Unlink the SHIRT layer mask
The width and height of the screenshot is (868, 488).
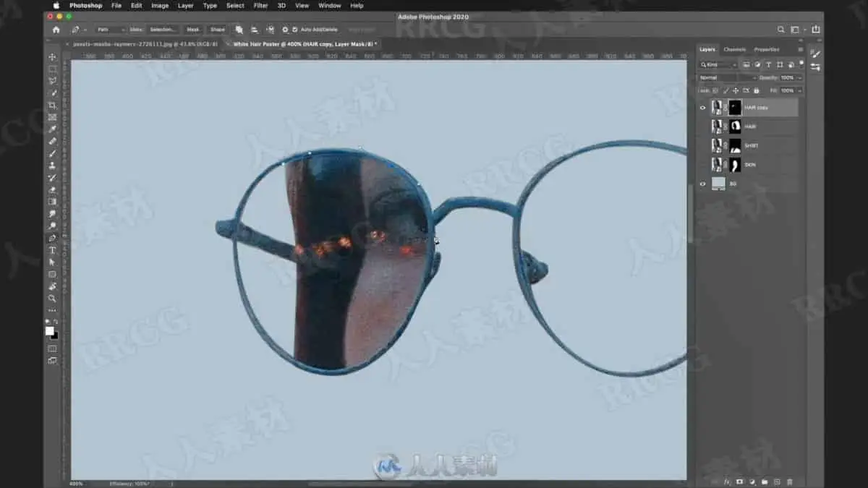[726, 145]
